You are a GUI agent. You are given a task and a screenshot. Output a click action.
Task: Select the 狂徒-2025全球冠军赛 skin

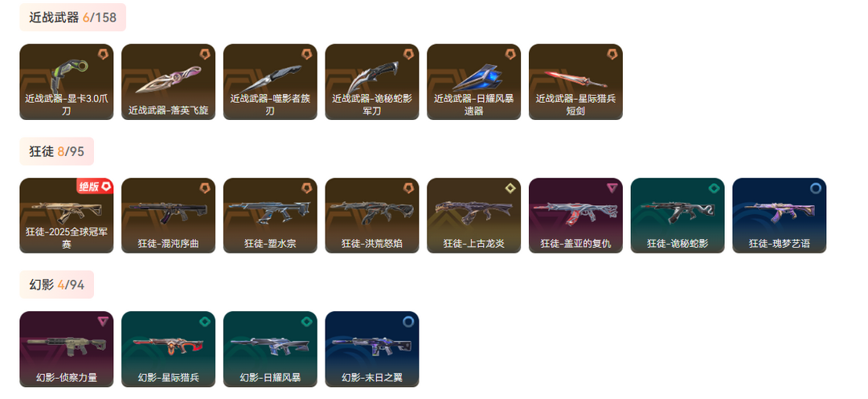point(67,216)
